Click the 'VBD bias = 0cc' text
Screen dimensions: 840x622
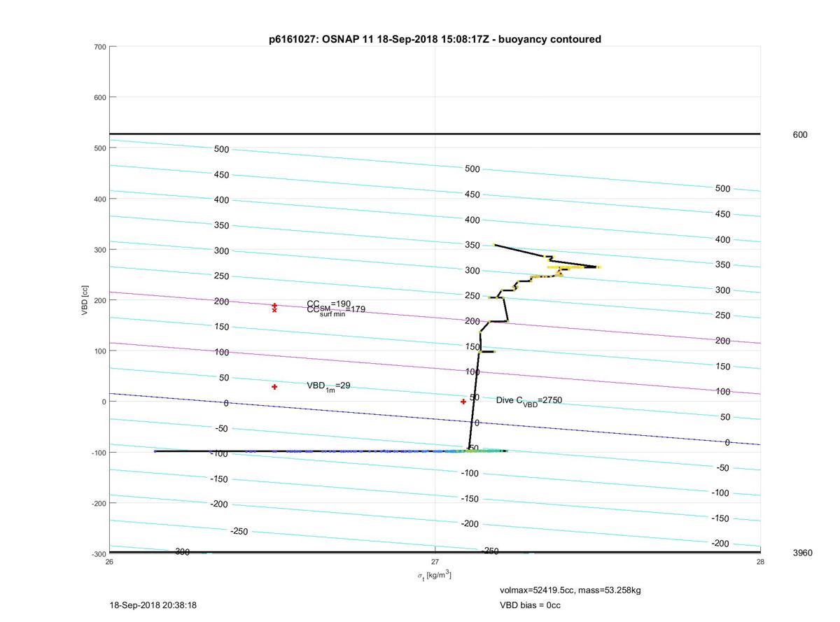pos(530,605)
